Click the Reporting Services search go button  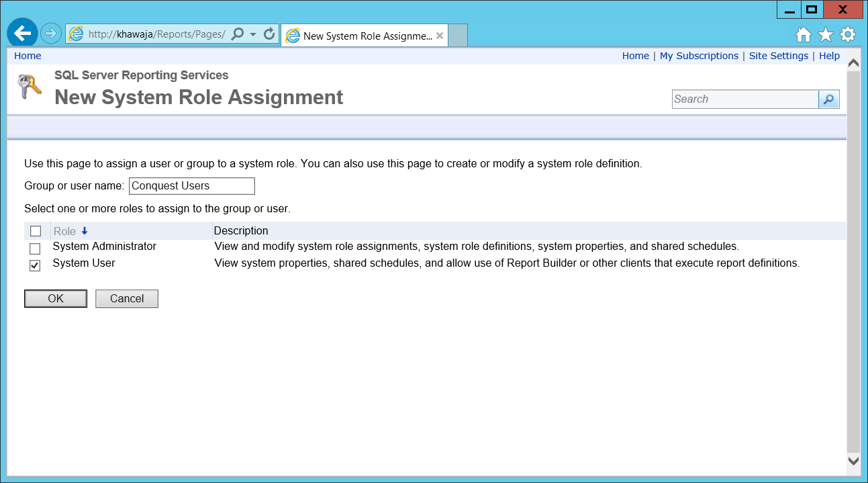click(x=829, y=99)
